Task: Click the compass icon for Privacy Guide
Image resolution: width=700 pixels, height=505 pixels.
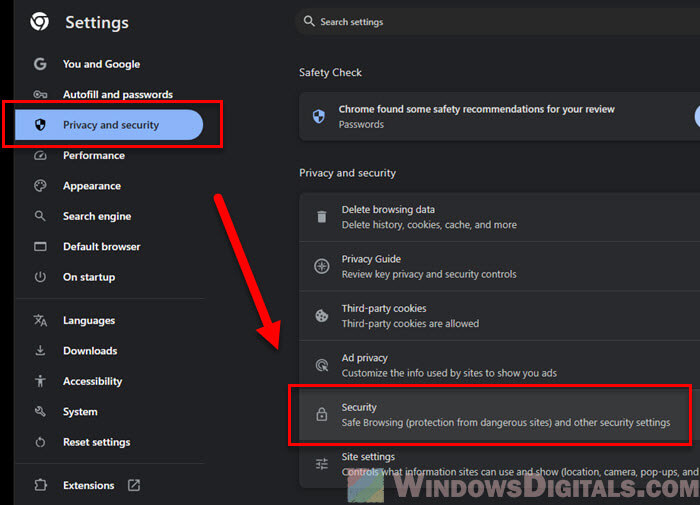Action: pyautogui.click(x=321, y=266)
